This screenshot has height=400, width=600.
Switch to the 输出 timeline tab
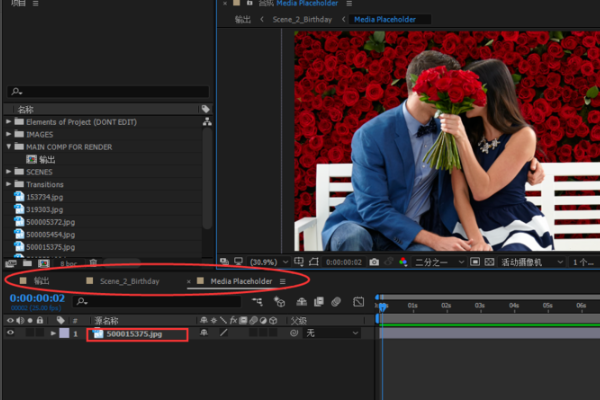click(x=41, y=282)
